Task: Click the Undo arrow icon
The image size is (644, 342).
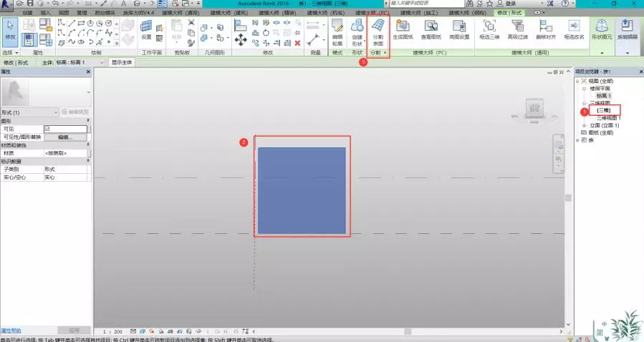Action: [55, 4]
